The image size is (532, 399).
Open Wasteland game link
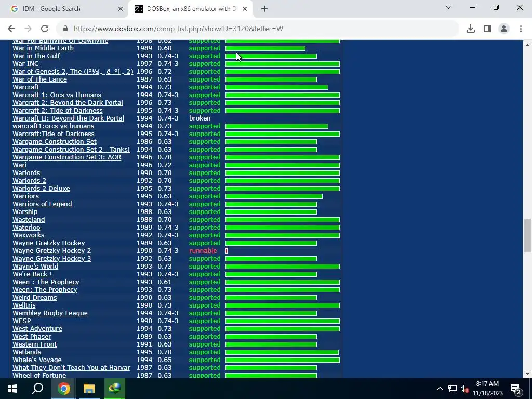(x=29, y=220)
